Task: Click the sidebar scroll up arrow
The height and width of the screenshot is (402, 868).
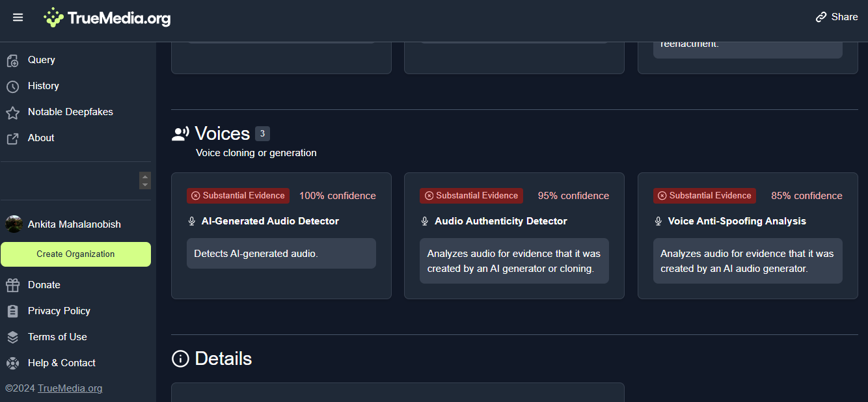Action: [x=145, y=176]
